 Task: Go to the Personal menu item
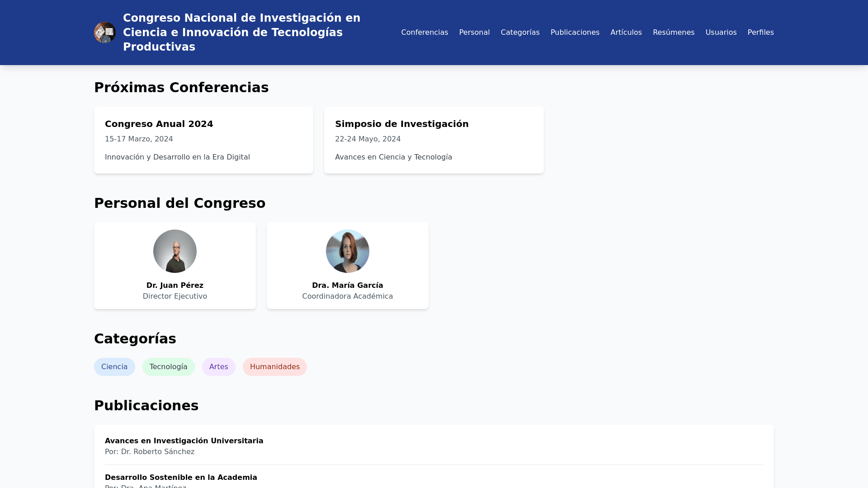tap(474, 33)
